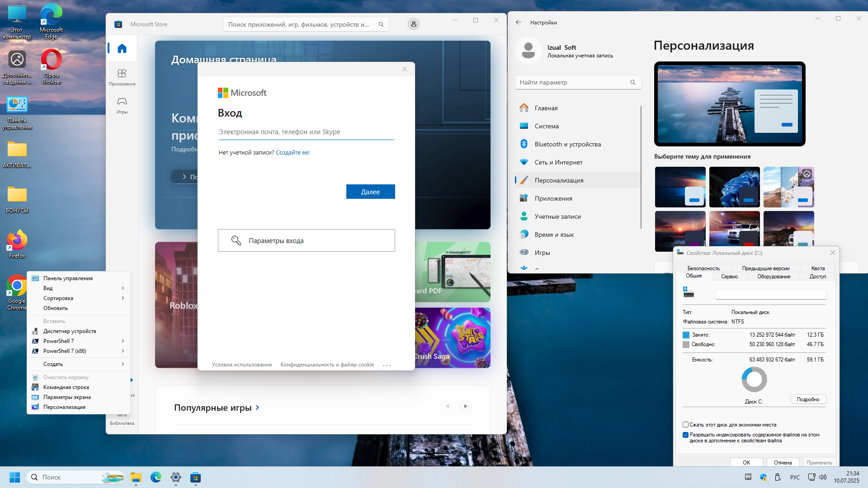Open the Дополнит... сведения desktop icon
The height and width of the screenshot is (488, 868).
[17, 67]
